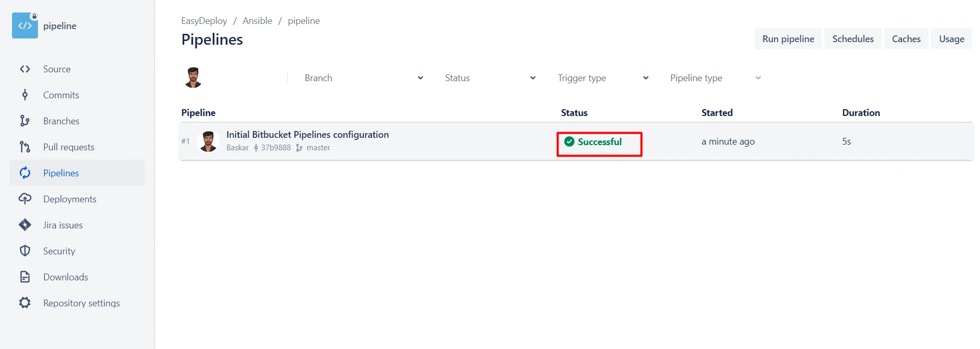Click the Source code icon in sidebar
This screenshot has width=980, height=349.
[25, 69]
